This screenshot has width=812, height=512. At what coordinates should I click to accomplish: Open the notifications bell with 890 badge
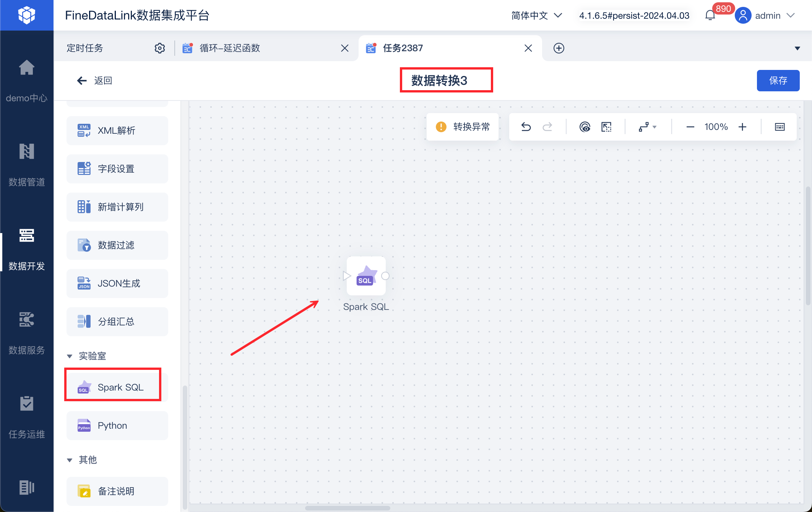click(x=710, y=15)
